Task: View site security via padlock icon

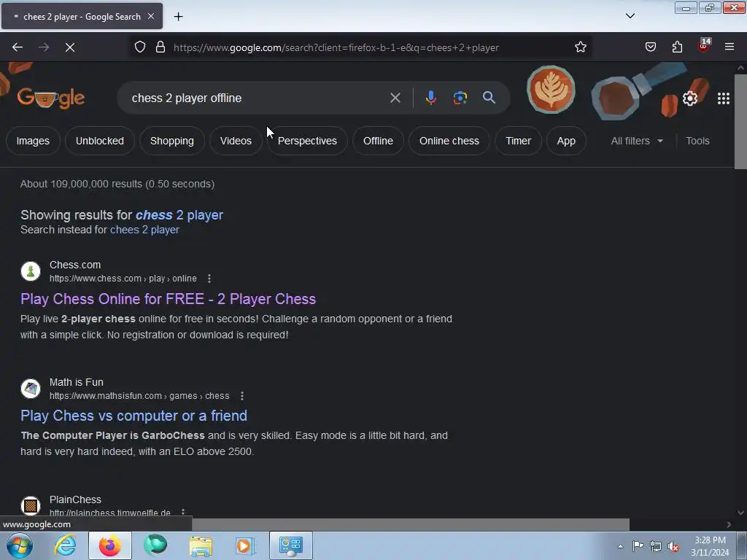Action: [x=160, y=47]
